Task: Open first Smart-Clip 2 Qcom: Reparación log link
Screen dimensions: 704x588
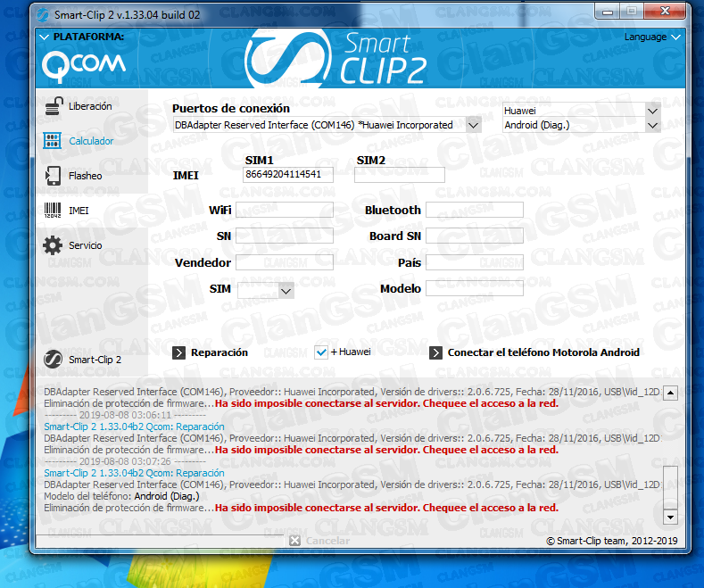Action: point(134,427)
